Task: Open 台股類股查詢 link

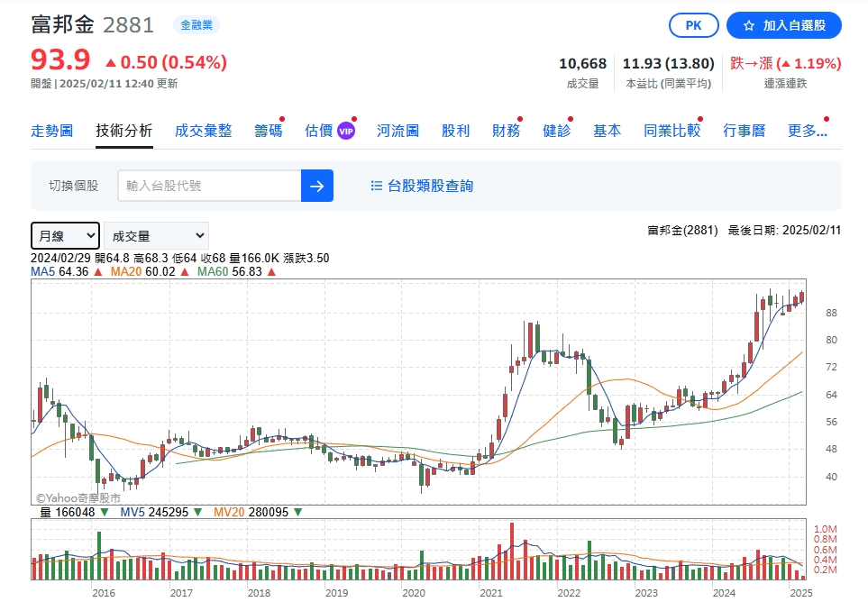Action: (x=430, y=186)
